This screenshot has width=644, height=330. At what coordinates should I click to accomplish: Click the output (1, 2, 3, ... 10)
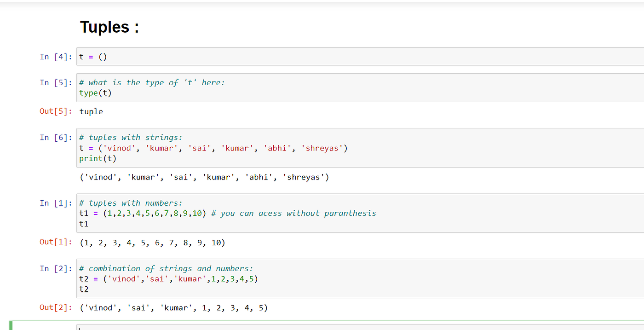pos(152,243)
